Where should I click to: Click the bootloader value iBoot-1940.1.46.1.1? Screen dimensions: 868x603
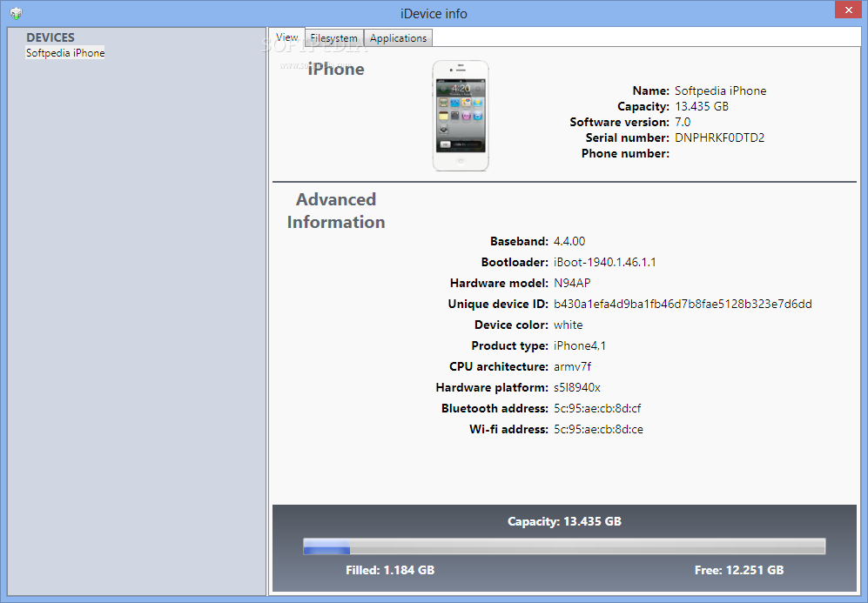point(604,262)
